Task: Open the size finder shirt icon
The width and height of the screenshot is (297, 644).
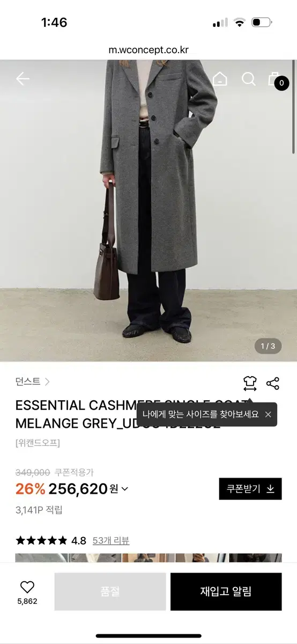Action: [250, 383]
